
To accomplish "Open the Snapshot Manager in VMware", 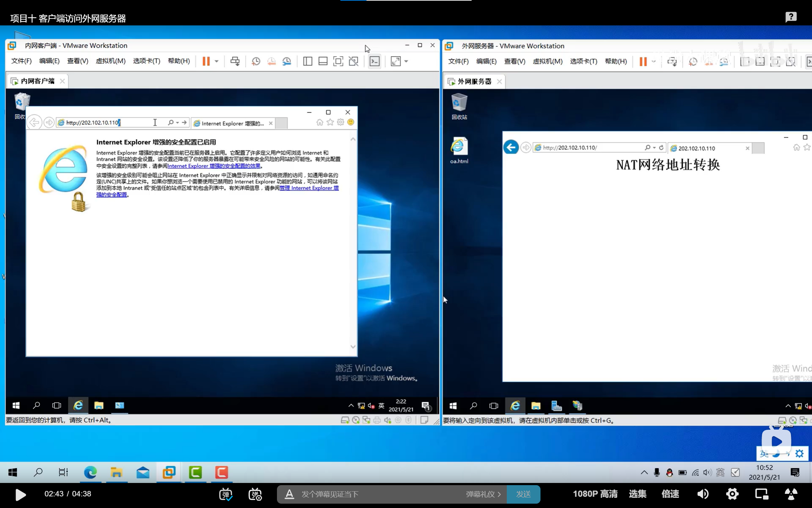I will pyautogui.click(x=287, y=61).
